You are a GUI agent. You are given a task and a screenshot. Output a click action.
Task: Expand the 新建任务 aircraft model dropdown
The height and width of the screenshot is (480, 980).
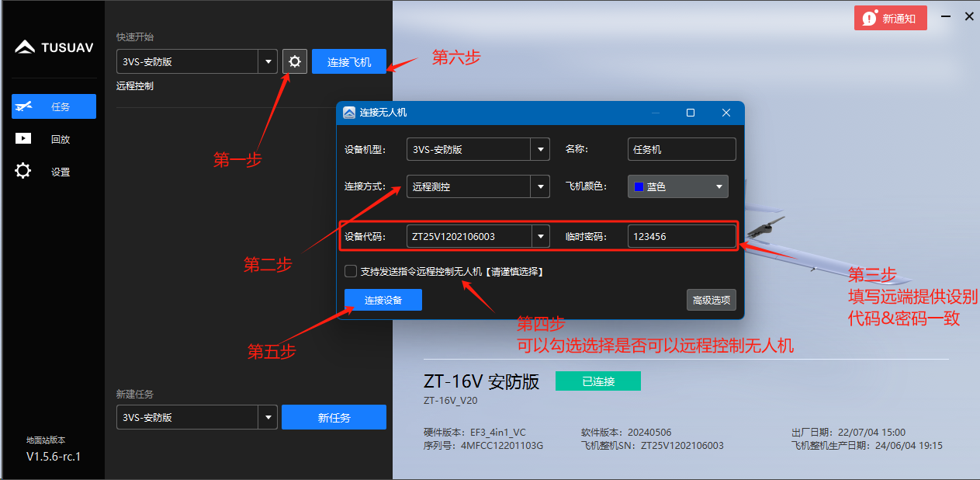[268, 417]
